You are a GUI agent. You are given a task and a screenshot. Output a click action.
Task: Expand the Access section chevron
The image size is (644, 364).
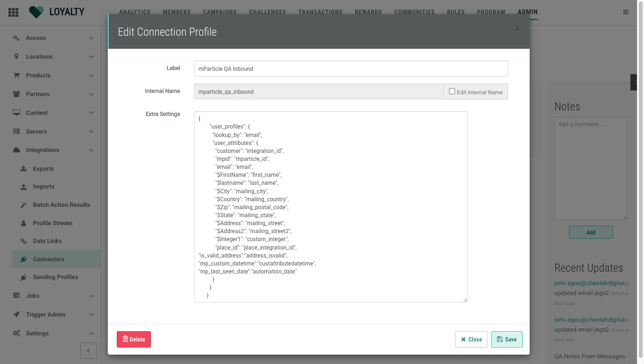pyautogui.click(x=91, y=38)
